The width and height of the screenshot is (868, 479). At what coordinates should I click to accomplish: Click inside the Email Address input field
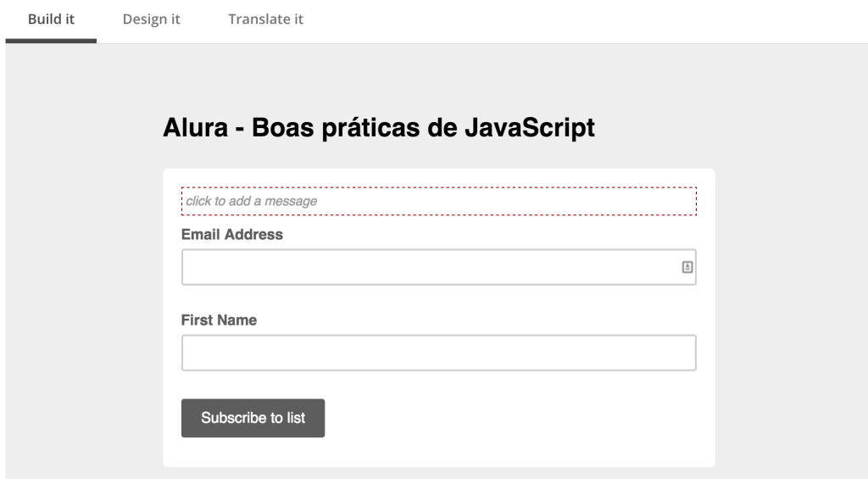[438, 267]
